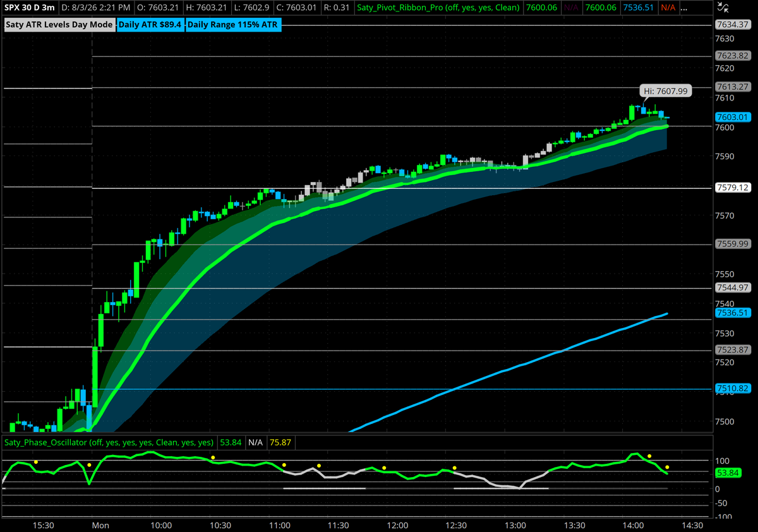Click the white N/A oscillator header value
This screenshot has width=758, height=532.
tap(255, 442)
